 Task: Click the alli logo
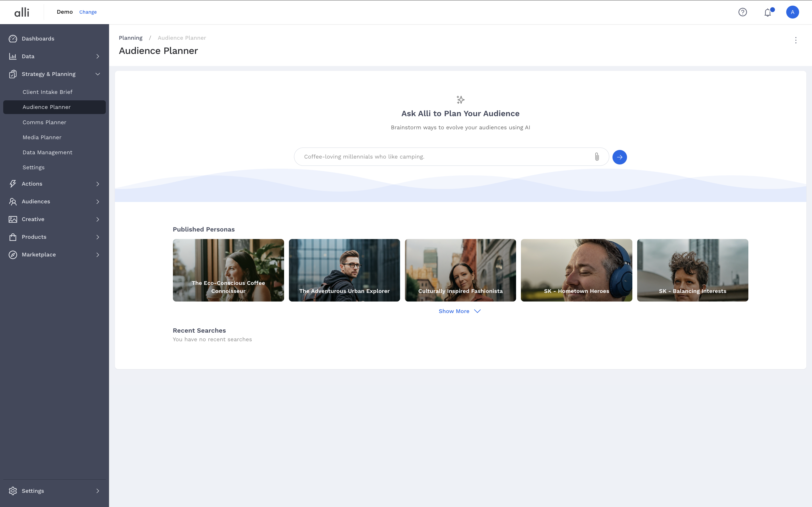tap(22, 12)
